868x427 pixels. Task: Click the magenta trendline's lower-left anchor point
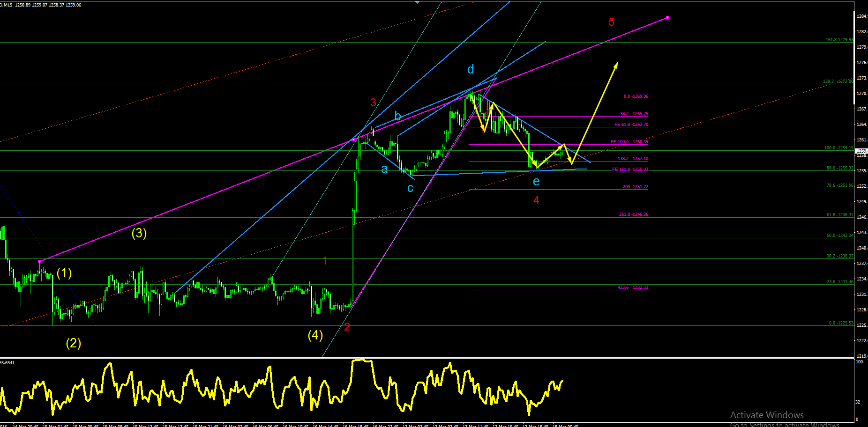click(x=39, y=261)
